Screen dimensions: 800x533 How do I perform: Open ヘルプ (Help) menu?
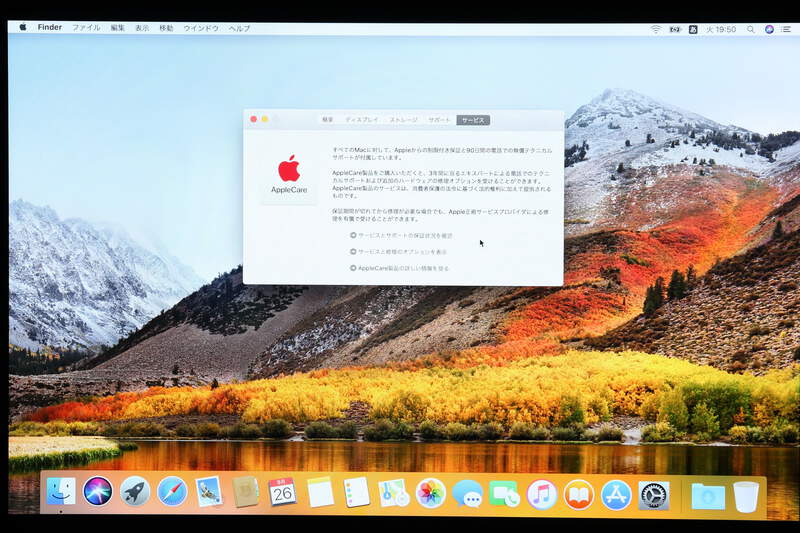tap(239, 28)
